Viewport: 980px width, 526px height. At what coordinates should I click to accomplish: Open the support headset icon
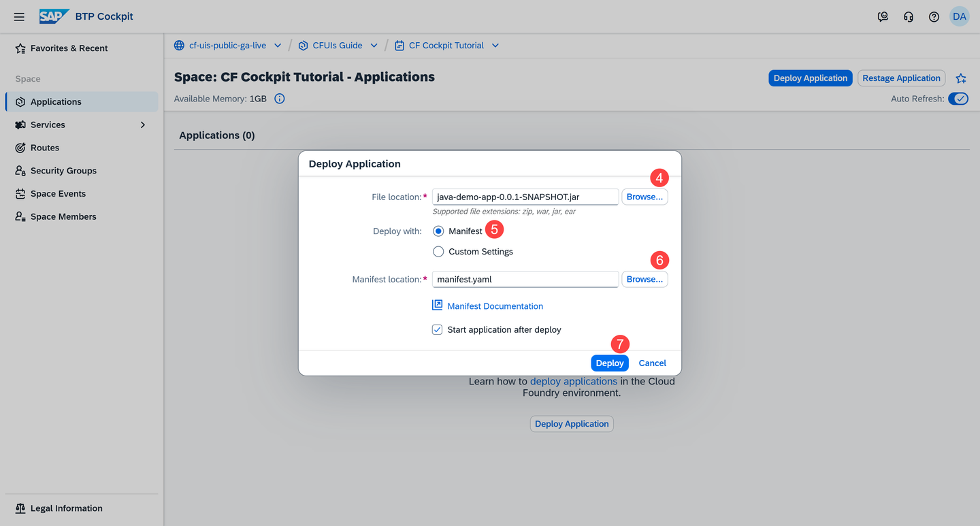(909, 16)
